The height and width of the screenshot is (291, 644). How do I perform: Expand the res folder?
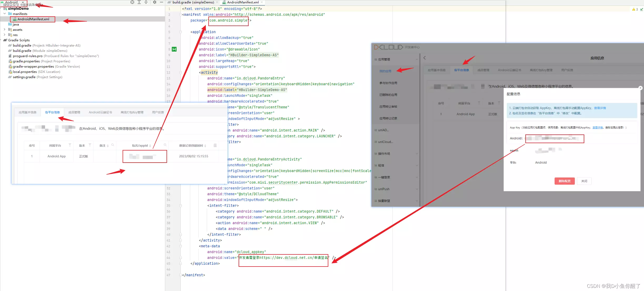point(4,35)
